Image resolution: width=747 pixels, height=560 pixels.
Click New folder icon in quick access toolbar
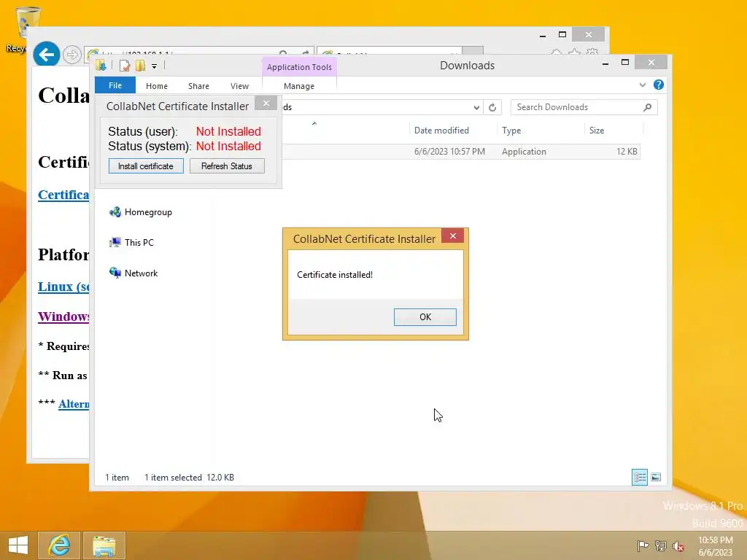coord(140,65)
